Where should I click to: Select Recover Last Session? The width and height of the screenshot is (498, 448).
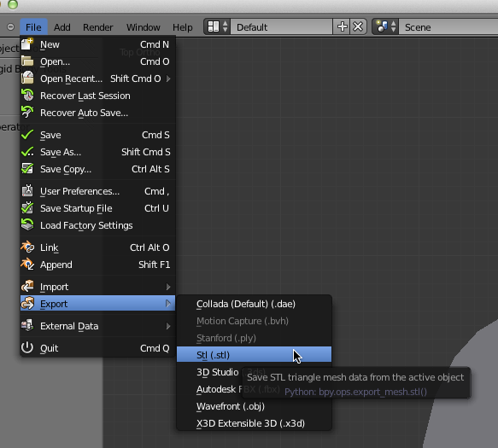[97, 96]
